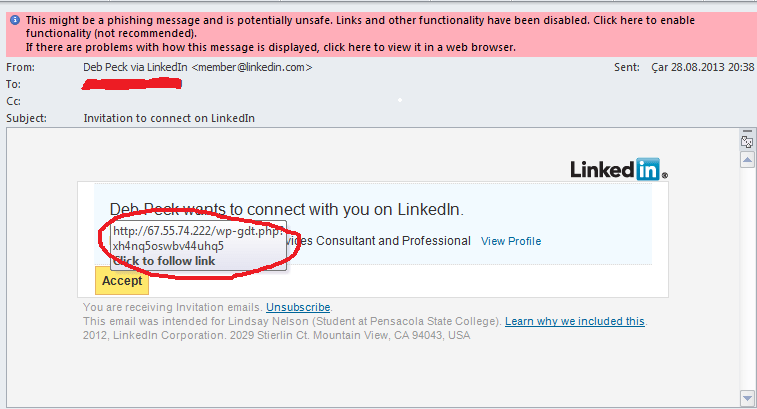Click the pink phishing warning bar
The width and height of the screenshot is (757, 409).
tap(378, 34)
